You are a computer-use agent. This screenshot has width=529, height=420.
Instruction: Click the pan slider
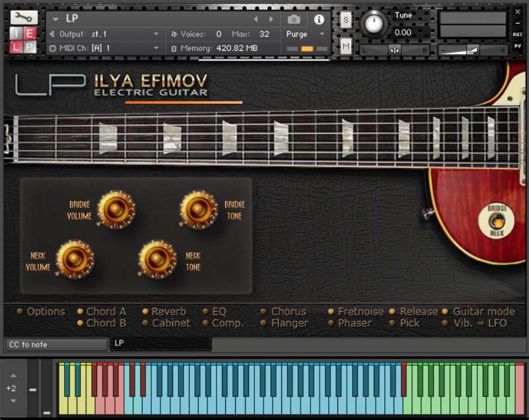[394, 50]
